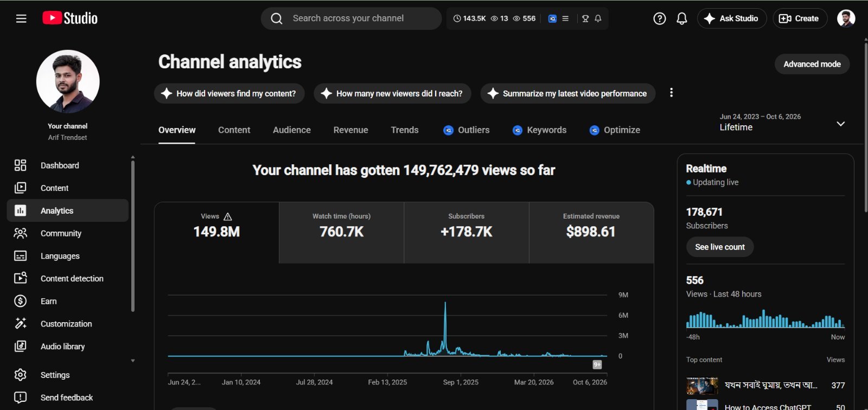Click 'Summarize my latest video performance' chip
This screenshot has height=410, width=868.
point(567,93)
